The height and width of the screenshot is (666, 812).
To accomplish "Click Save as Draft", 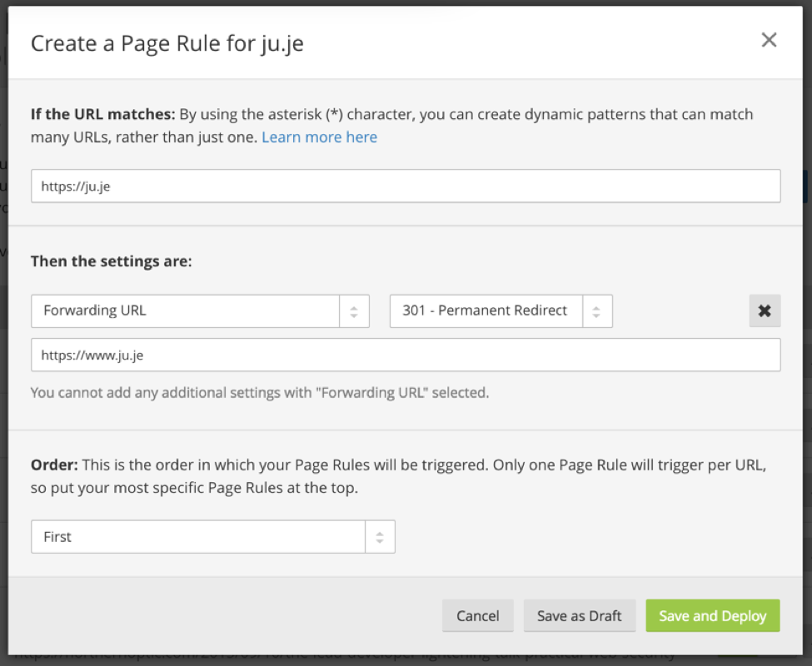I will pyautogui.click(x=579, y=616).
